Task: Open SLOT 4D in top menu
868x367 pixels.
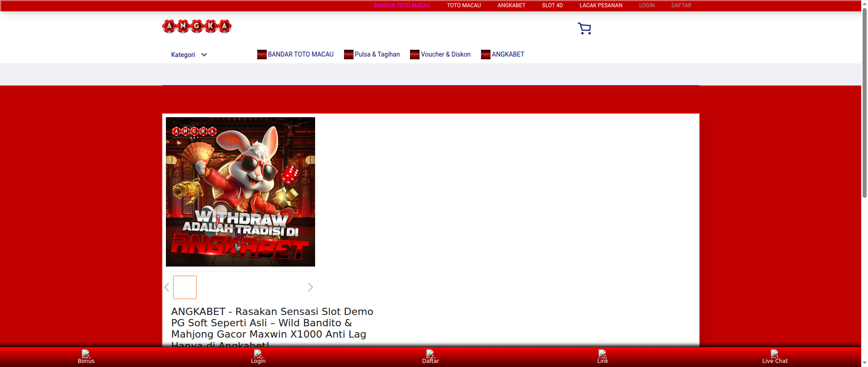Action: coord(552,5)
